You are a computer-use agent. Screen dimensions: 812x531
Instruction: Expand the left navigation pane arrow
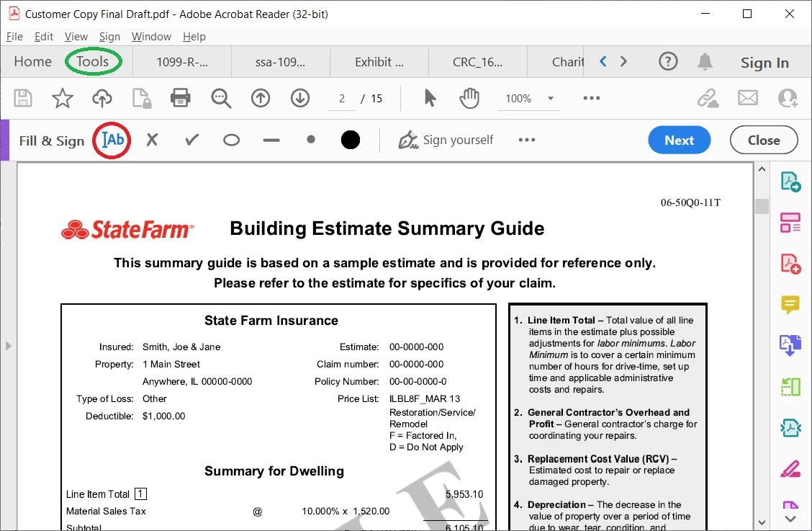(x=8, y=346)
